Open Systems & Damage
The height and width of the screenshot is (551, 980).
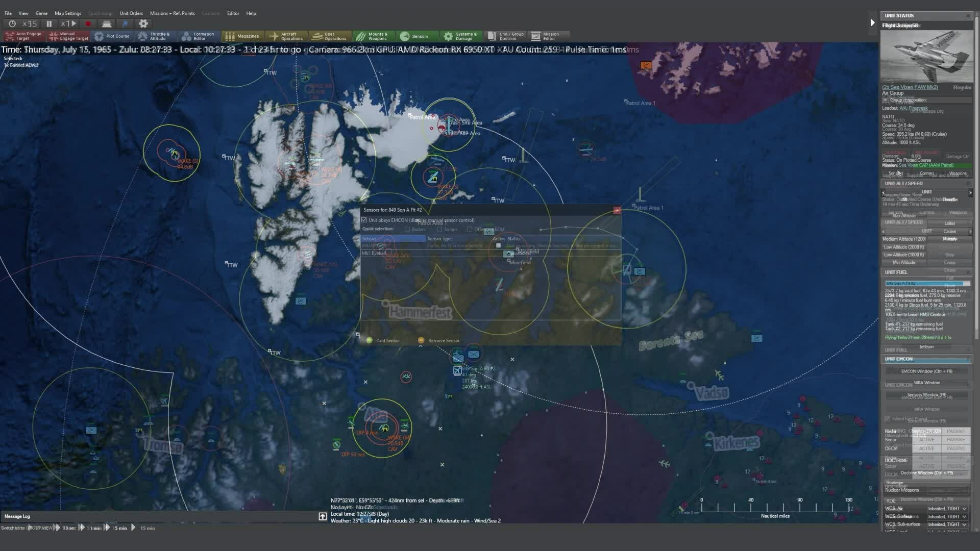click(x=461, y=36)
